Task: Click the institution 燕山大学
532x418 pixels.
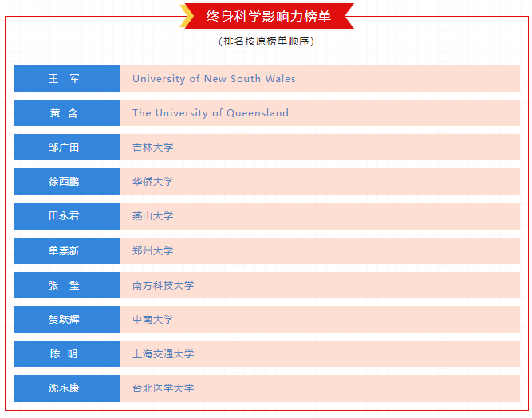Action: coord(152,216)
